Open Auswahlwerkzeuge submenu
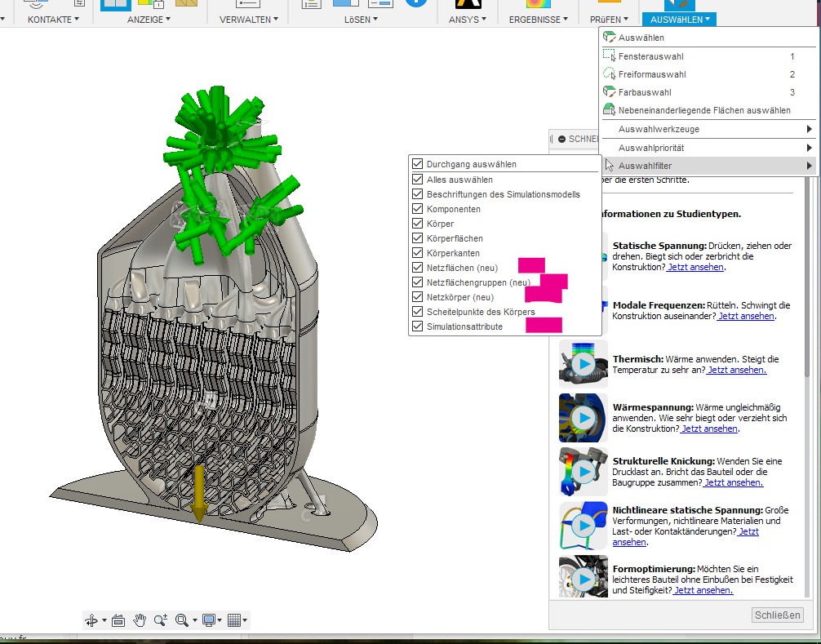This screenshot has width=821, height=644. [x=709, y=129]
